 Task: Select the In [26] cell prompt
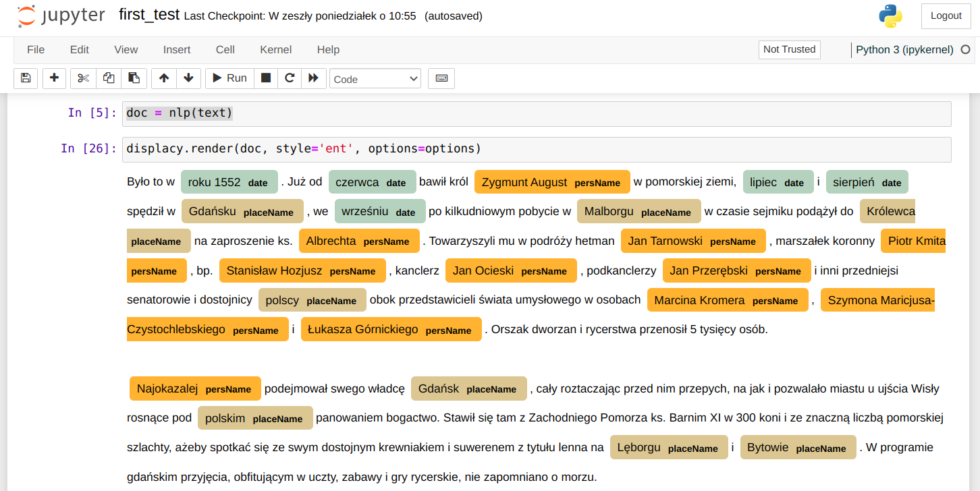pyautogui.click(x=89, y=148)
